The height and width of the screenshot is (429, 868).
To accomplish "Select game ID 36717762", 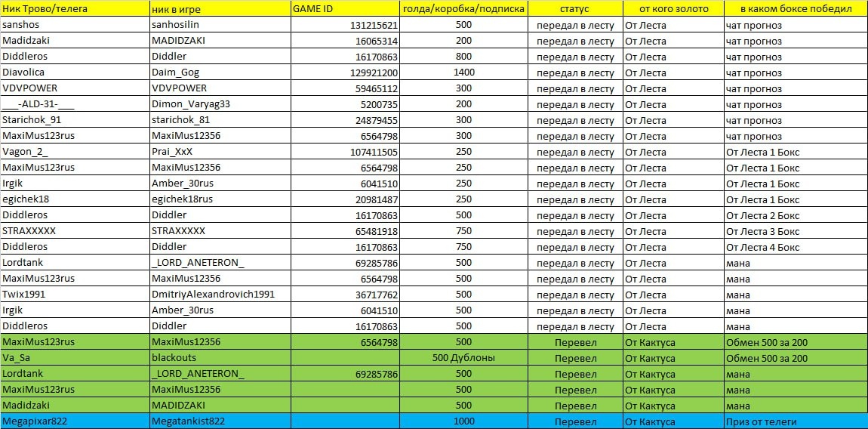I will click(346, 295).
